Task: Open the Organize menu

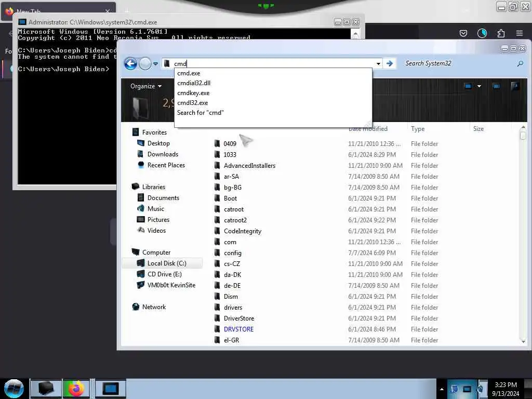Action: point(146,86)
